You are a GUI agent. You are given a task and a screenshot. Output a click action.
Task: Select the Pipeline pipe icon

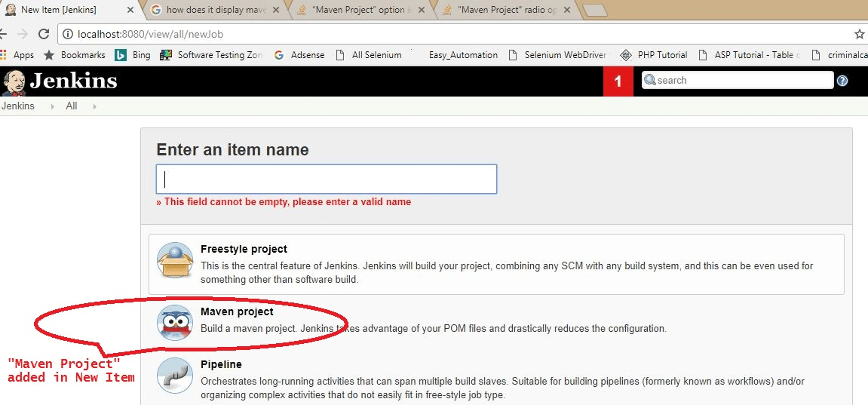pyautogui.click(x=174, y=376)
